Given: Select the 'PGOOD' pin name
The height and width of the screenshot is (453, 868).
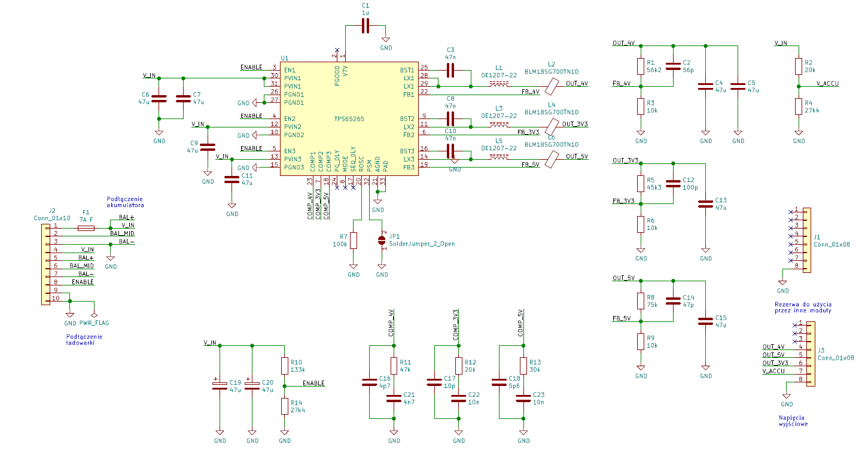Looking at the screenshot, I should [337, 77].
